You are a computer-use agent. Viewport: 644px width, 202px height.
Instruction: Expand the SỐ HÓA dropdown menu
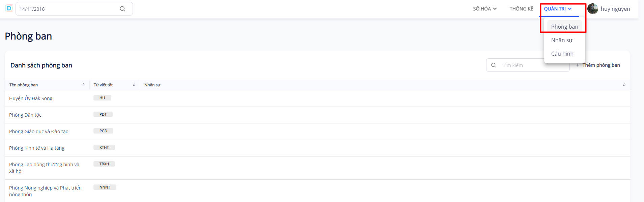click(485, 9)
